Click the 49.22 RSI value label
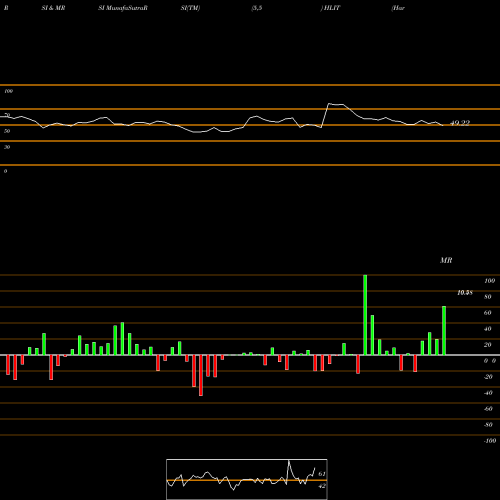The image size is (500, 500). [460, 123]
